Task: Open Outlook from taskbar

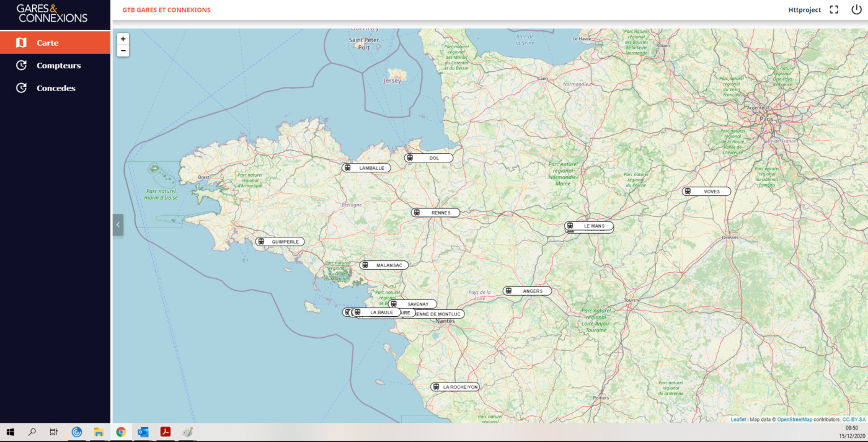Action: click(x=143, y=432)
